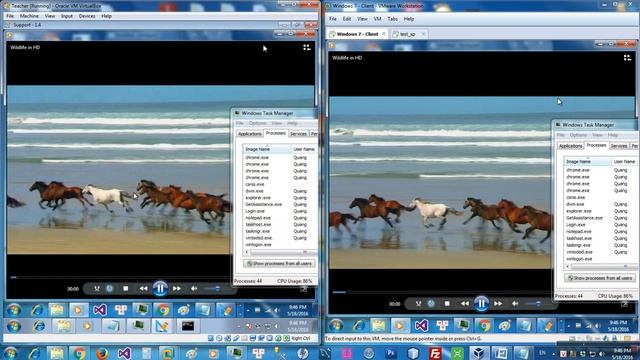Open the Tabs menu in VMware Workstation
Image resolution: width=640 pixels, height=360 pixels.
click(392, 19)
